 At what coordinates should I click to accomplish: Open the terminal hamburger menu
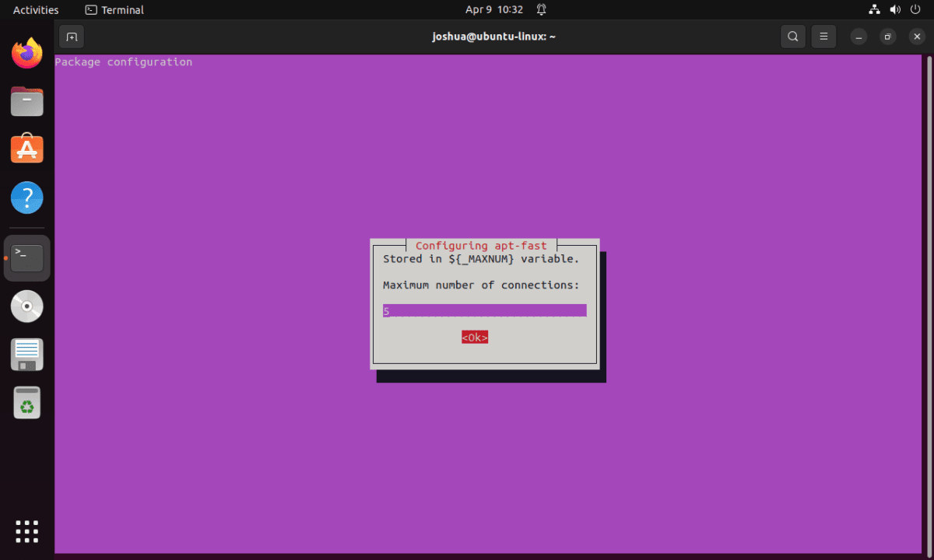click(x=823, y=36)
